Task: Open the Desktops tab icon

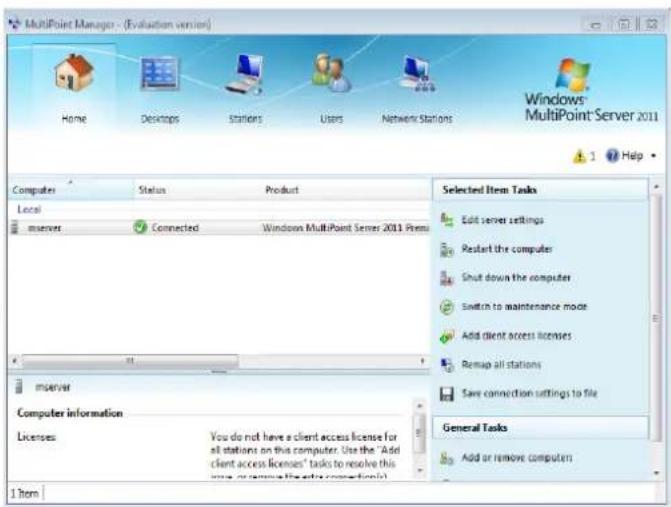Action: click(x=160, y=73)
